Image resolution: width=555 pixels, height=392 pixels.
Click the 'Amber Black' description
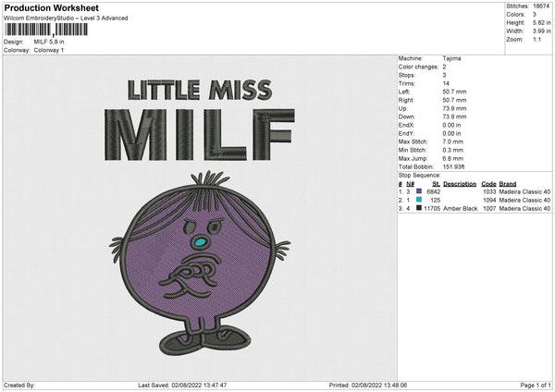point(460,208)
